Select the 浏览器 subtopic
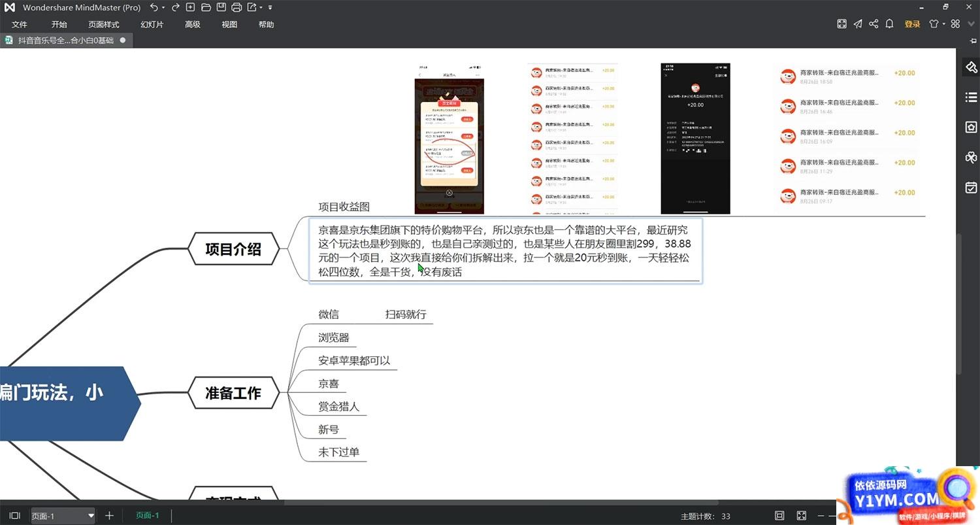980x525 pixels. 334,338
